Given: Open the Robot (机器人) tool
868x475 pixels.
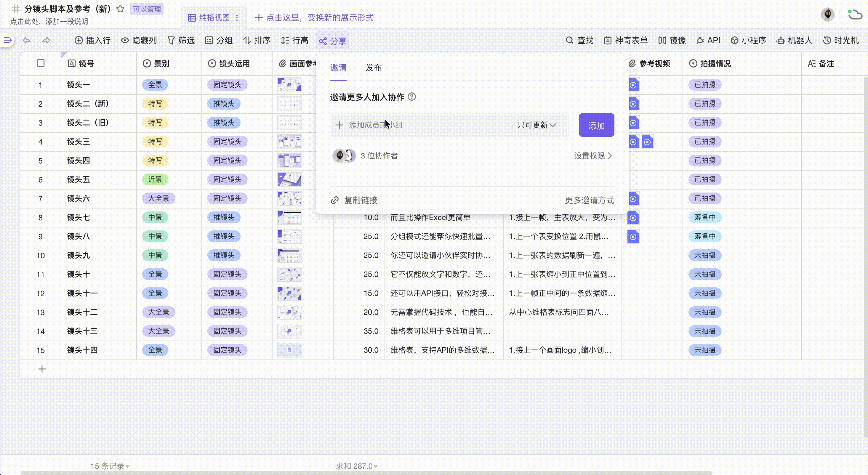Looking at the screenshot, I should (x=794, y=41).
